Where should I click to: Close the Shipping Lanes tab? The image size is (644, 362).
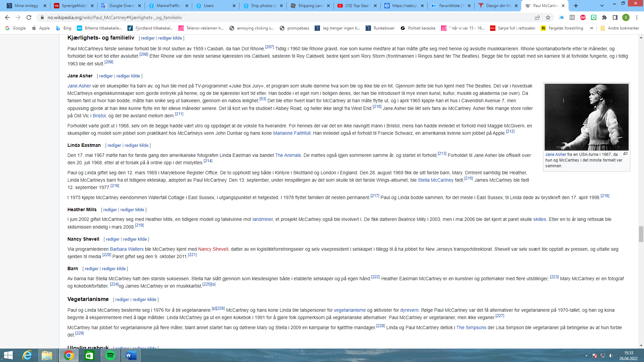coord(328,6)
